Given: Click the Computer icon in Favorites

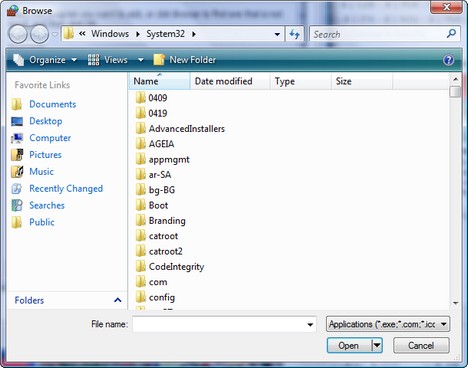Looking at the screenshot, I should [17, 138].
